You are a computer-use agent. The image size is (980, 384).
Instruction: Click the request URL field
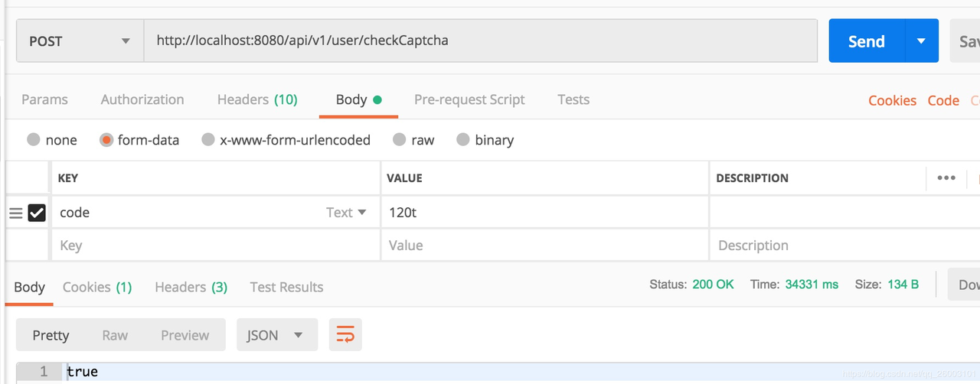(480, 41)
